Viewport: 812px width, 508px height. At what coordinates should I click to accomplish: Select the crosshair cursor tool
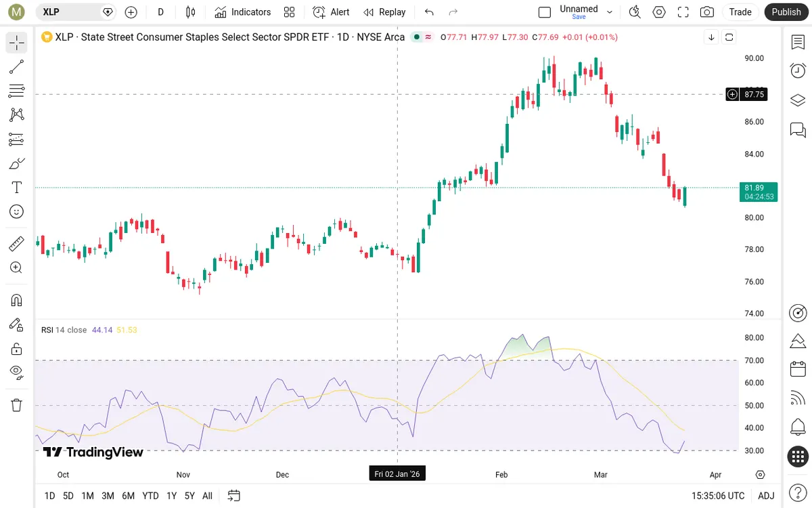(17, 43)
